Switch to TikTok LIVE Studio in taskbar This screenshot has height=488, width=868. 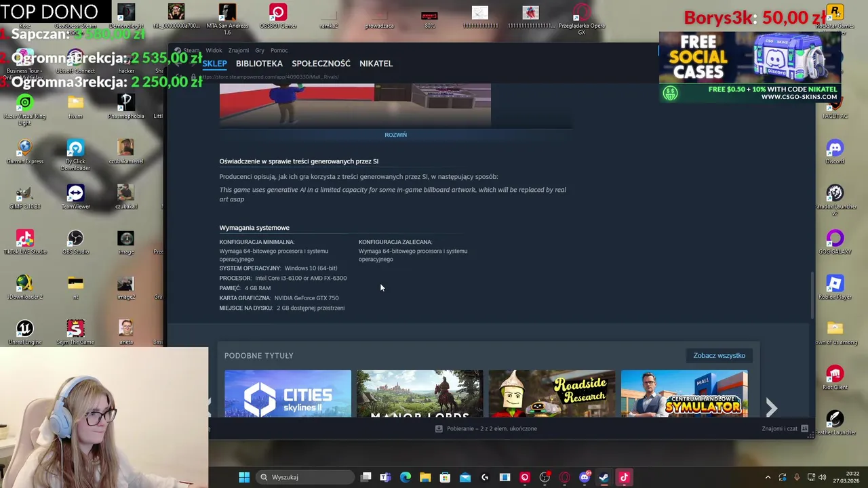[x=624, y=477]
